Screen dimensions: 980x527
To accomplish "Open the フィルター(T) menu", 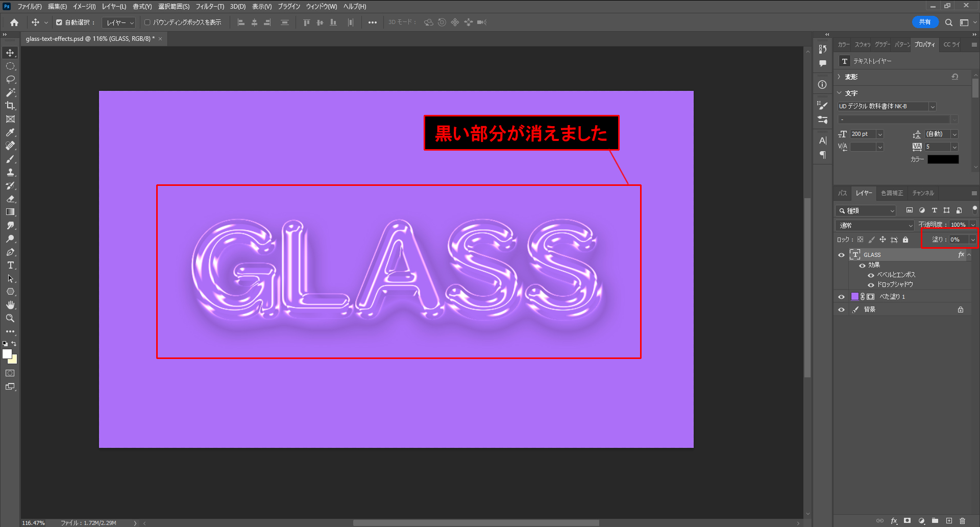I will pos(209,7).
